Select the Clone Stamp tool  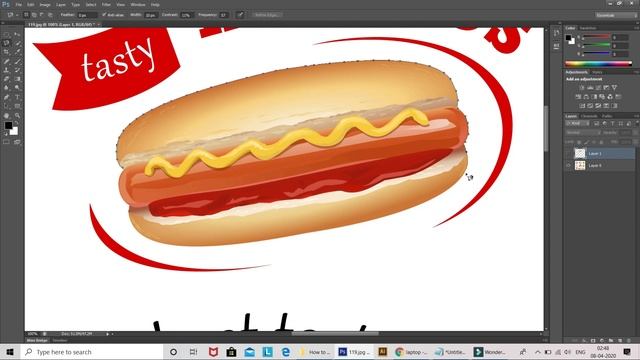click(x=7, y=70)
